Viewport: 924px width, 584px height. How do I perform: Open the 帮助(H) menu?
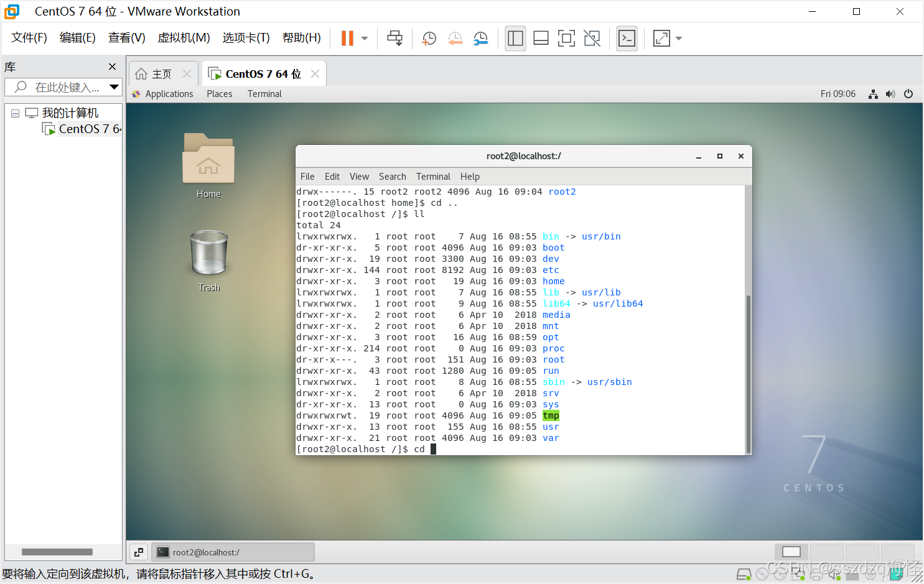302,38
